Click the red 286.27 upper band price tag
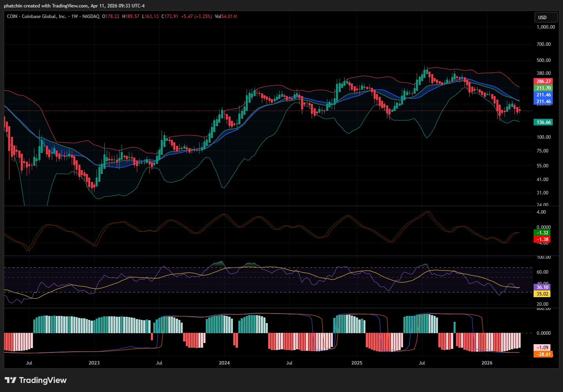 [543, 82]
